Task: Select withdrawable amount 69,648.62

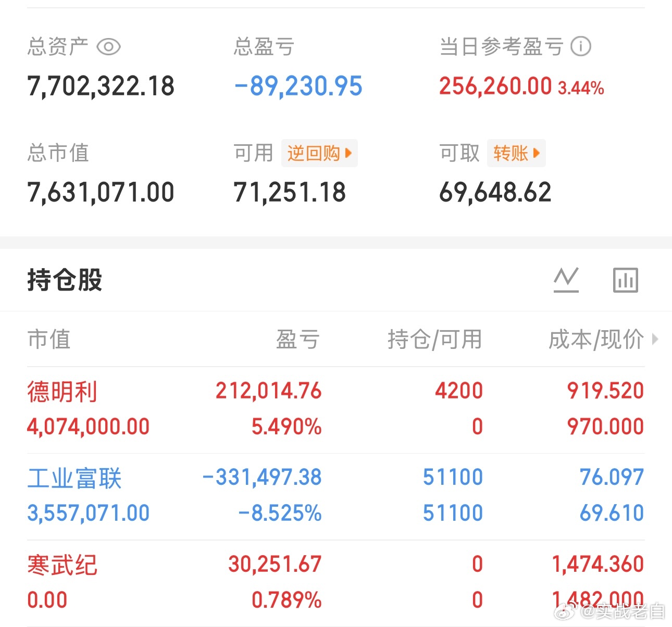Action: click(x=495, y=193)
